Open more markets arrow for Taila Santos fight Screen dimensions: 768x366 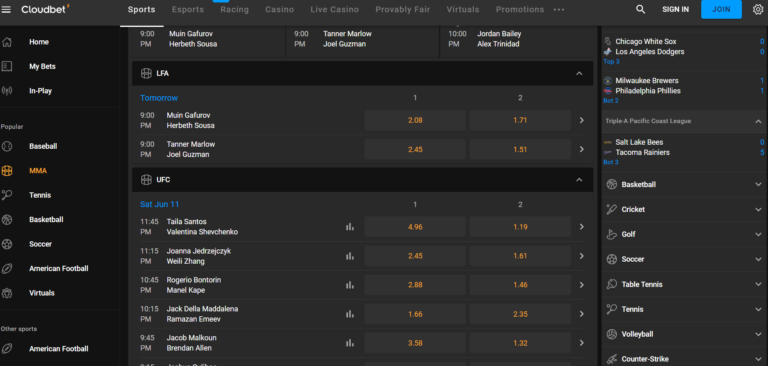pos(581,227)
